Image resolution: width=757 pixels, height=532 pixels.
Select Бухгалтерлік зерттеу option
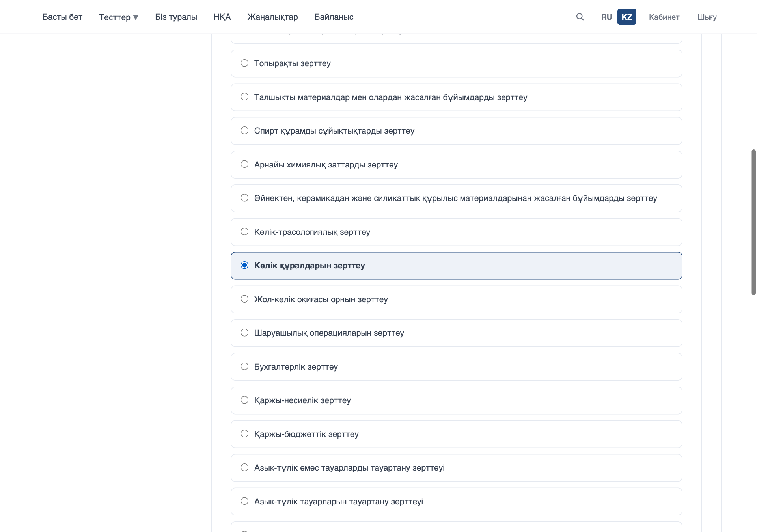pyautogui.click(x=456, y=367)
